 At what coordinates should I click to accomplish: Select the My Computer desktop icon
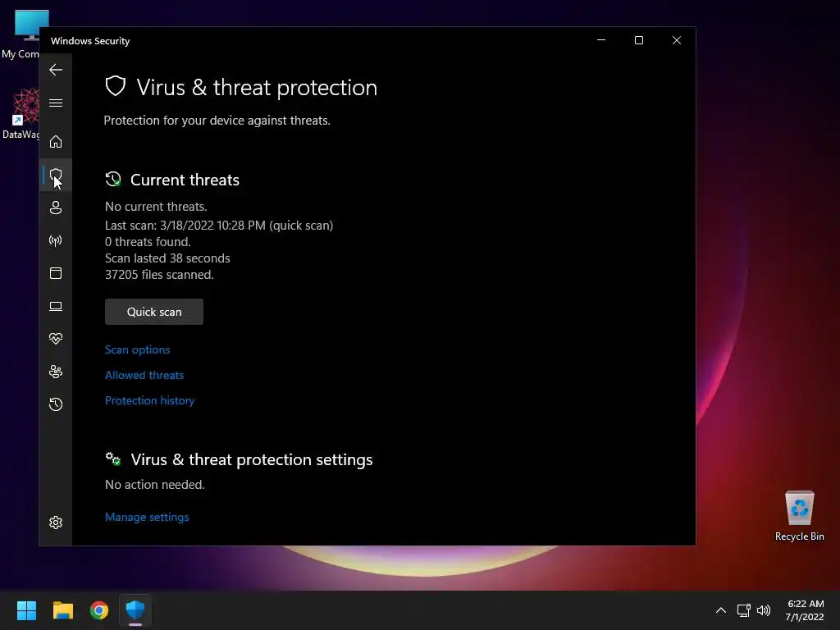pos(21,34)
